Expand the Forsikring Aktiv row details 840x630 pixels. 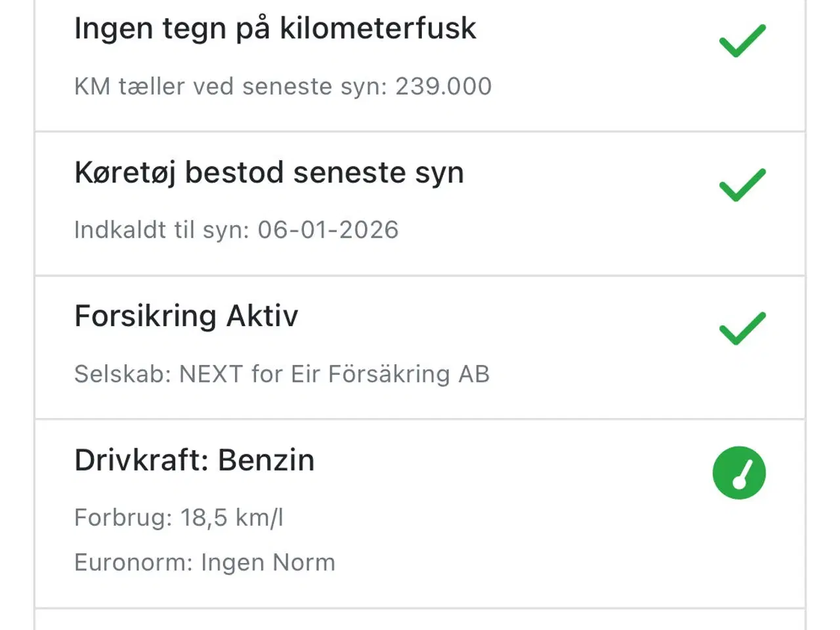click(186, 316)
